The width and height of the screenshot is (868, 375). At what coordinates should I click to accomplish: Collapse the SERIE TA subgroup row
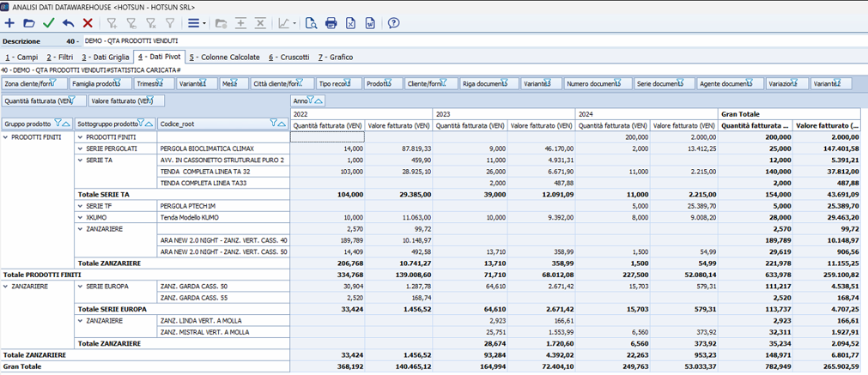81,160
